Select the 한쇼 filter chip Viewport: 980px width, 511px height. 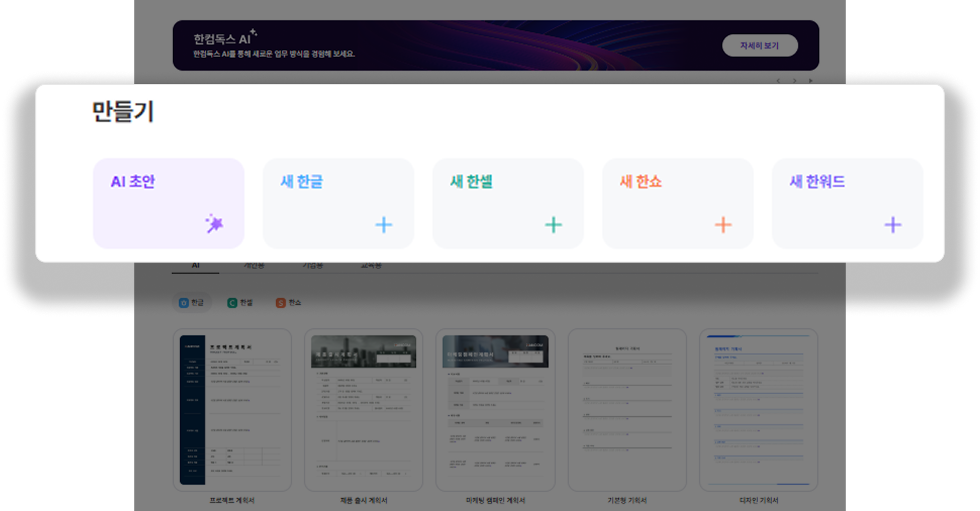coord(288,302)
